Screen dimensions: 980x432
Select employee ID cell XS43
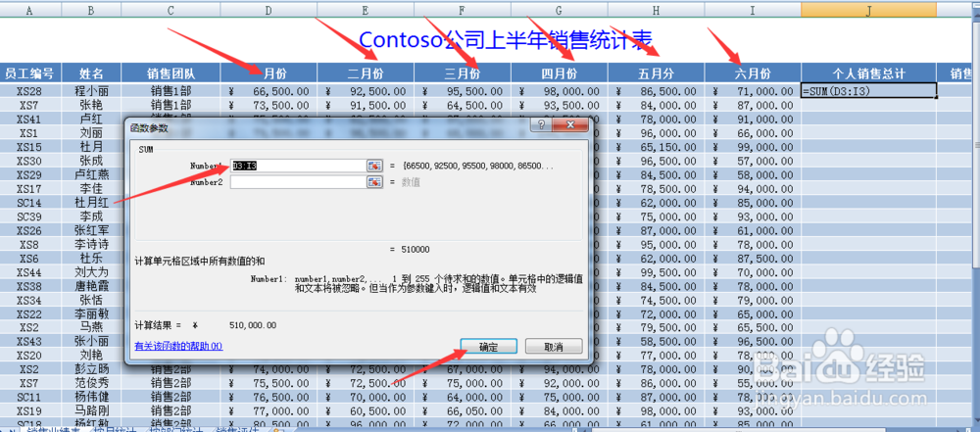click(x=29, y=341)
